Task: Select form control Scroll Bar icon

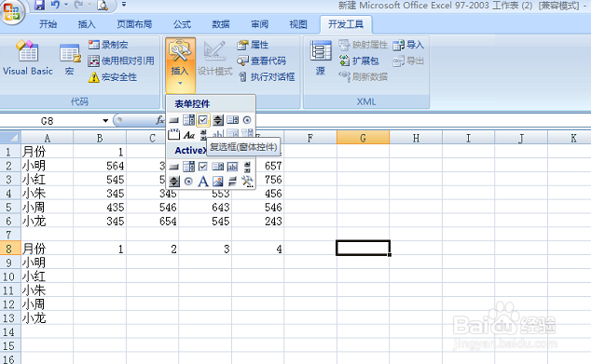Action: pyautogui.click(x=203, y=134)
